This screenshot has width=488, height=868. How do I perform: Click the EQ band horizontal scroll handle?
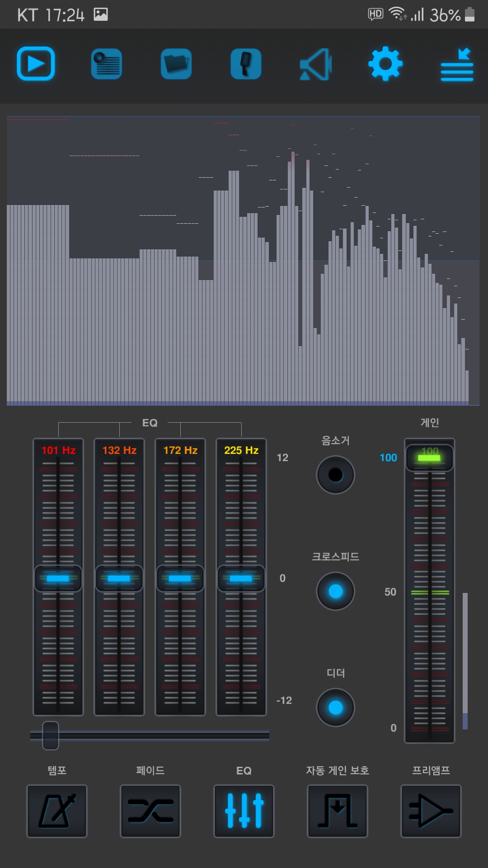pyautogui.click(x=51, y=736)
